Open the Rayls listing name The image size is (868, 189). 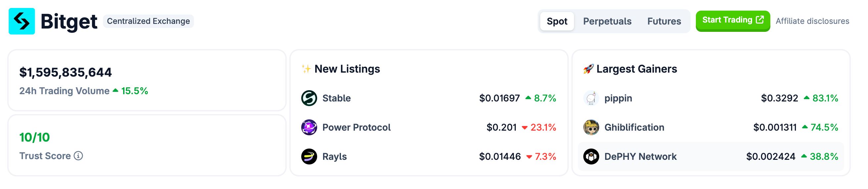(334, 157)
